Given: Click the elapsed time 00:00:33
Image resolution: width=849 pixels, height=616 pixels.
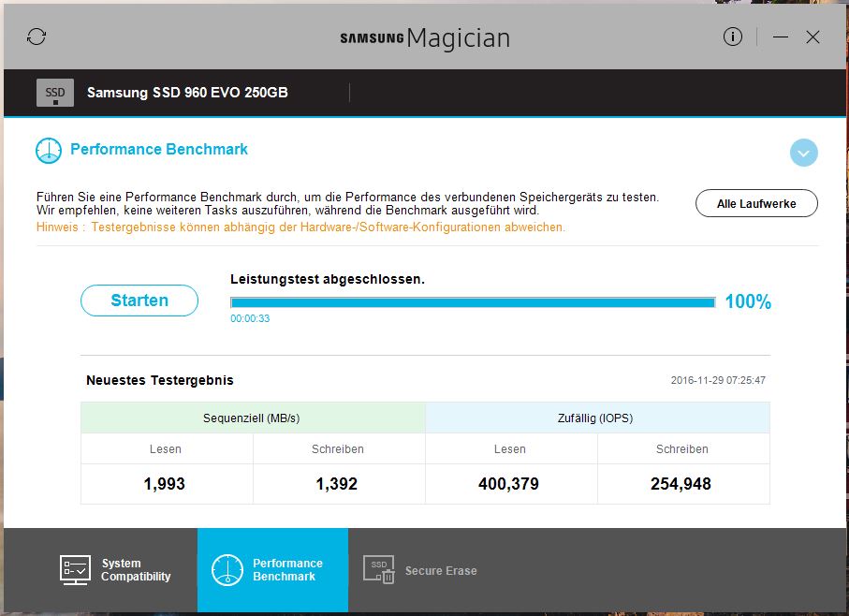Looking at the screenshot, I should (x=250, y=318).
